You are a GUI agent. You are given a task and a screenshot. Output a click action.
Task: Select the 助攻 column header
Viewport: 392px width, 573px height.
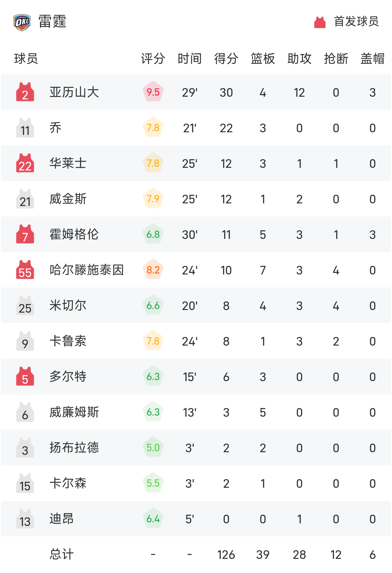(299, 58)
